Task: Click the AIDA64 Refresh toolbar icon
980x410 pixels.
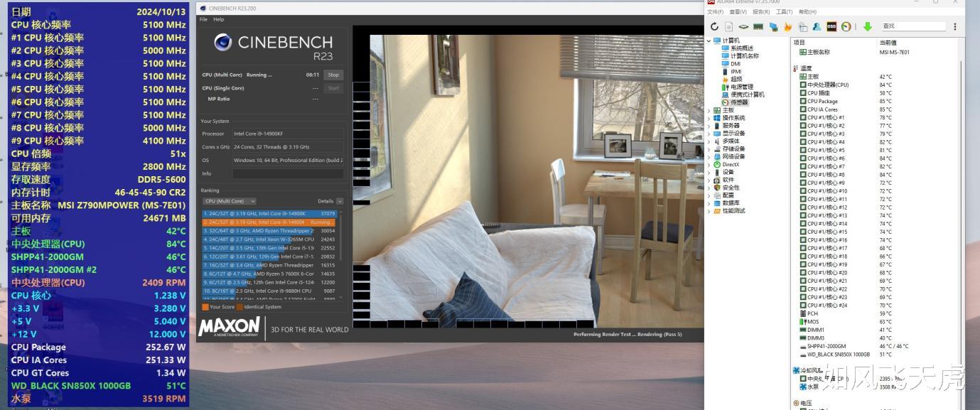Action: point(714,26)
